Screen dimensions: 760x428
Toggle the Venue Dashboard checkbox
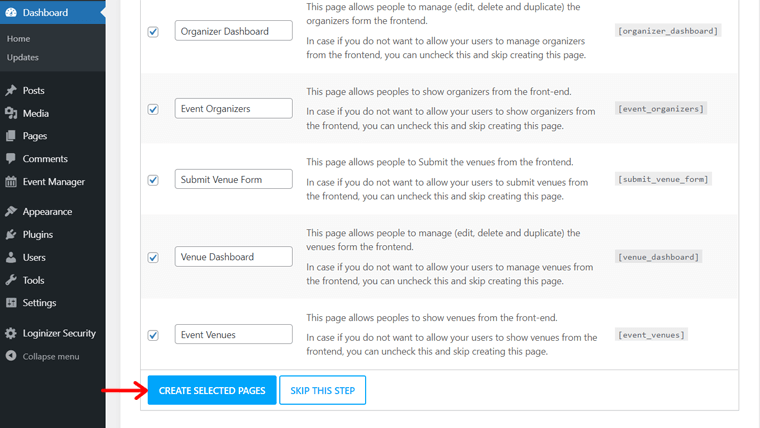click(153, 257)
